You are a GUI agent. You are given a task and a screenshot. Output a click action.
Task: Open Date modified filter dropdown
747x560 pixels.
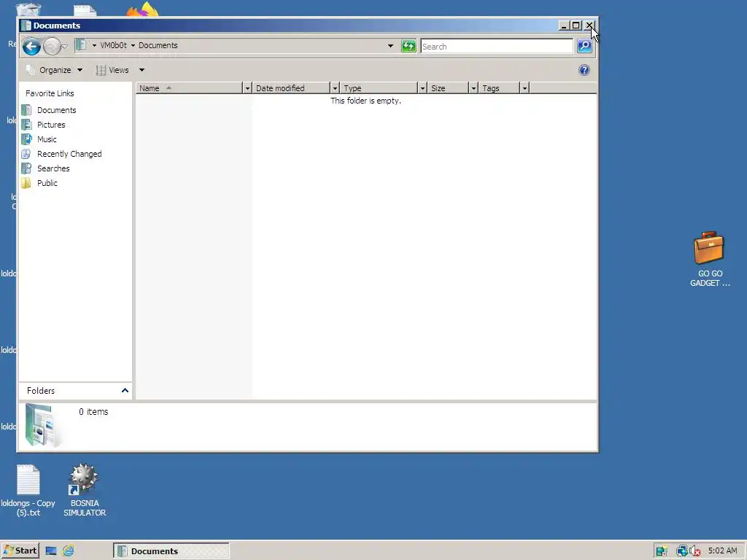[335, 88]
